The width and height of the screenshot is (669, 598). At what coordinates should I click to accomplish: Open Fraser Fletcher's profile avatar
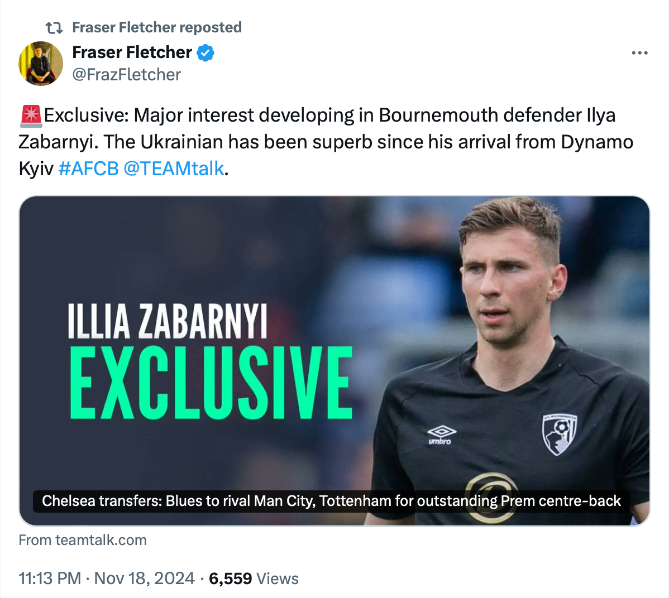pos(41,63)
